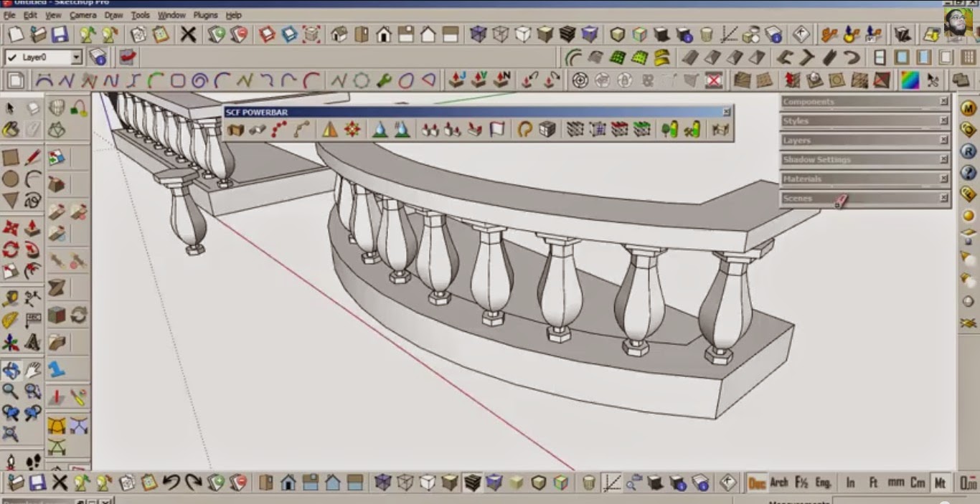Toggle Shaded With Textures black striped cube
The height and width of the screenshot is (504, 980).
coord(567,34)
